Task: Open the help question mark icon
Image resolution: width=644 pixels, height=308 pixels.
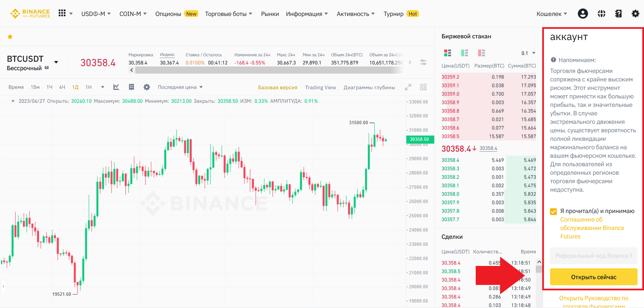Action: (x=618, y=14)
